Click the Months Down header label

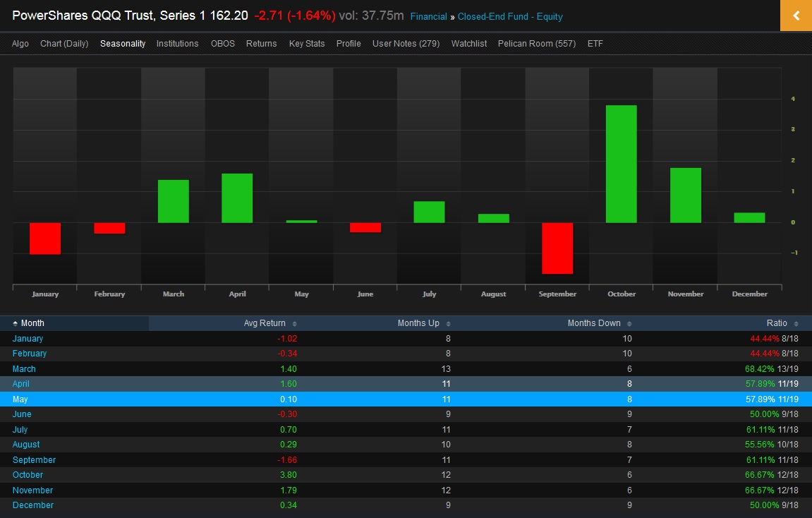594,323
